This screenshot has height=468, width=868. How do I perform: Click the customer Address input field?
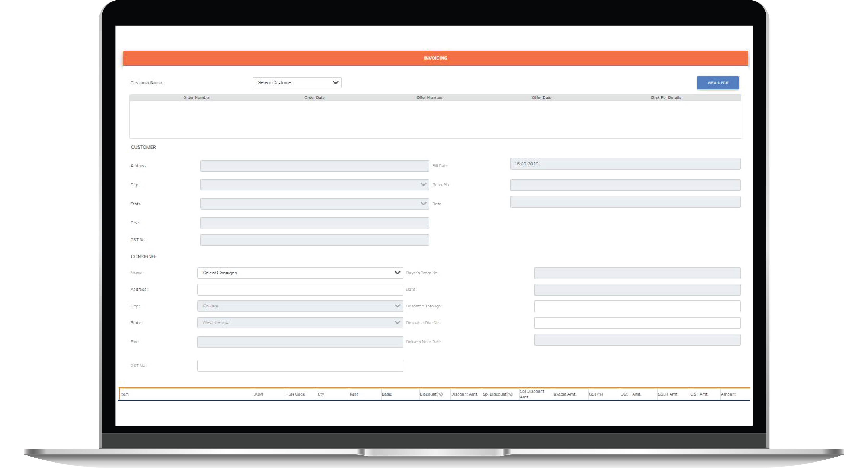click(314, 166)
